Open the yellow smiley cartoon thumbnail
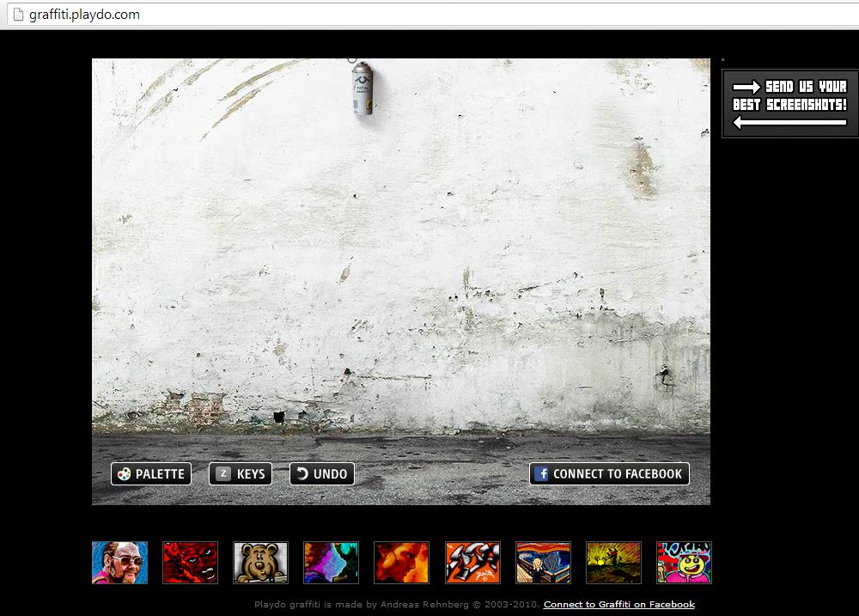This screenshot has width=859, height=616. click(685, 563)
